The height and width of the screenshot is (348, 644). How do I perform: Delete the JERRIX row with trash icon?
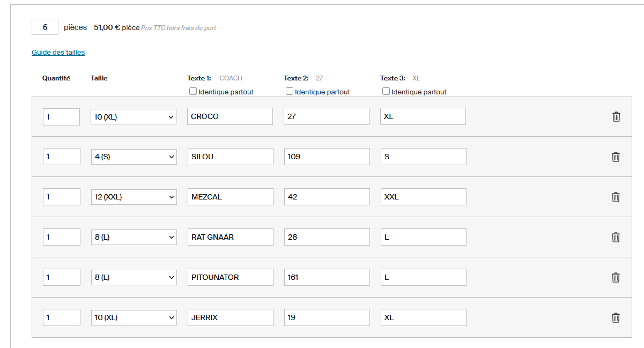point(616,317)
